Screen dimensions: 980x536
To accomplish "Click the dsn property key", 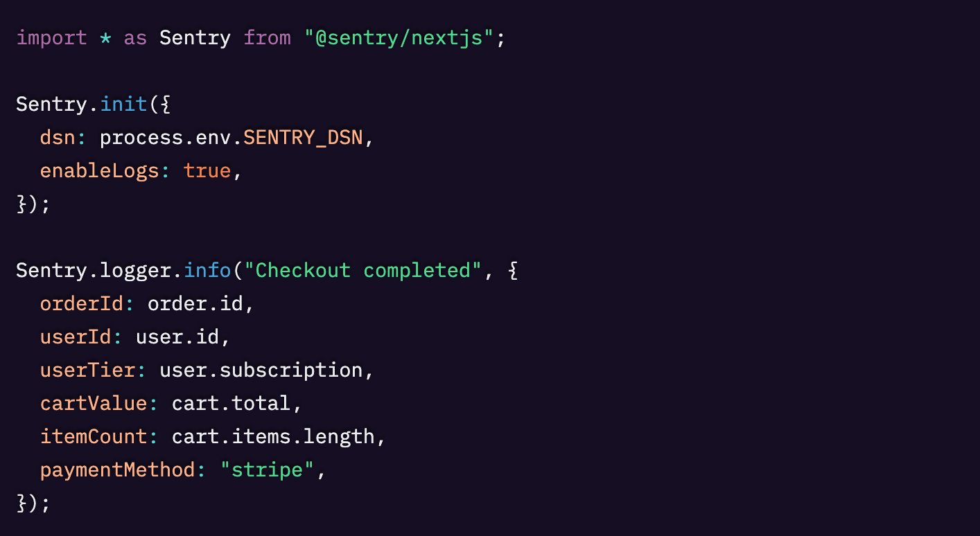I will [57, 137].
